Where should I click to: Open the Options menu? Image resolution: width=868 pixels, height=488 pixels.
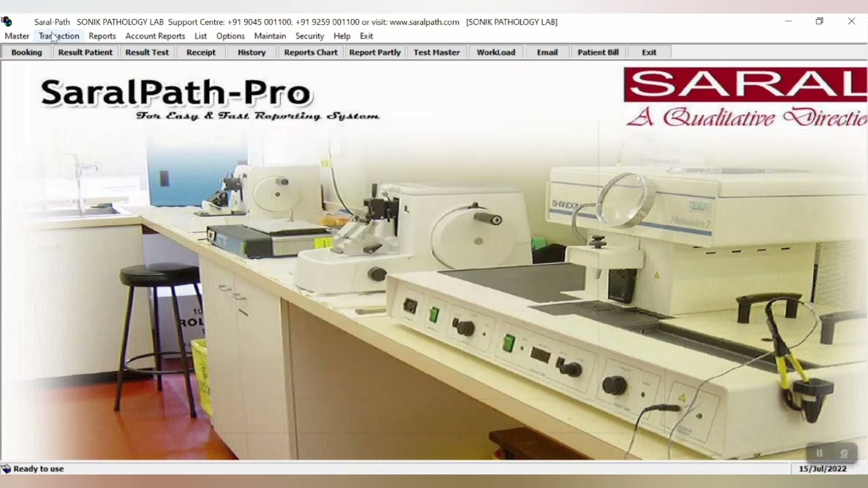[231, 36]
